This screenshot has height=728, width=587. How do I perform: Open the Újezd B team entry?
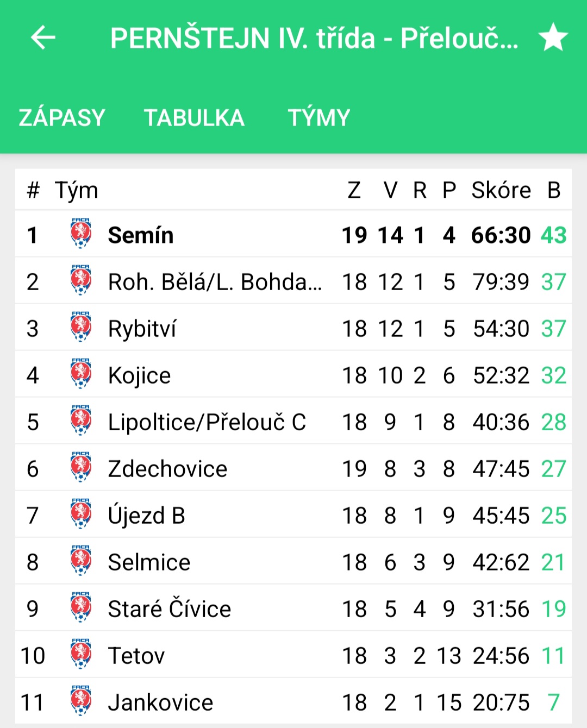[293, 515]
